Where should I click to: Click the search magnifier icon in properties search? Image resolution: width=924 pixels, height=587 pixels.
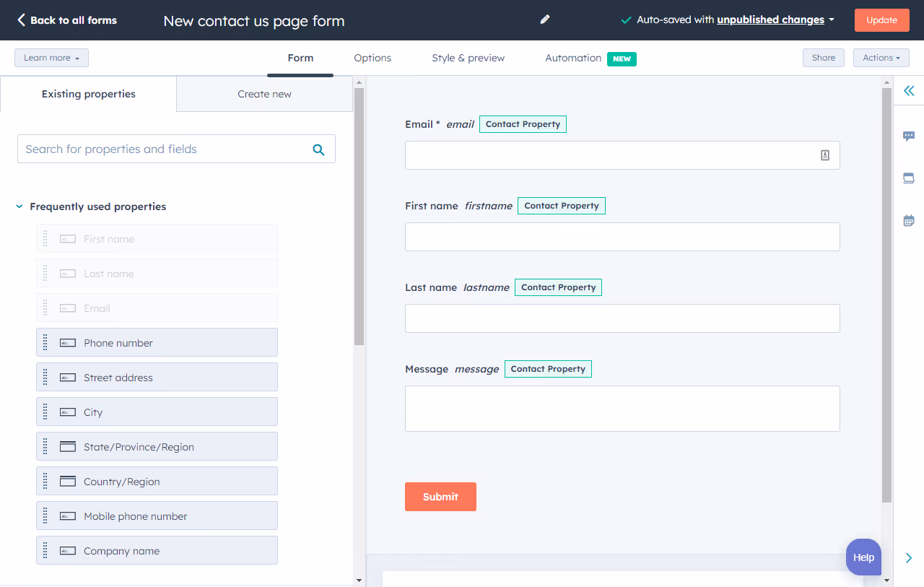click(318, 149)
